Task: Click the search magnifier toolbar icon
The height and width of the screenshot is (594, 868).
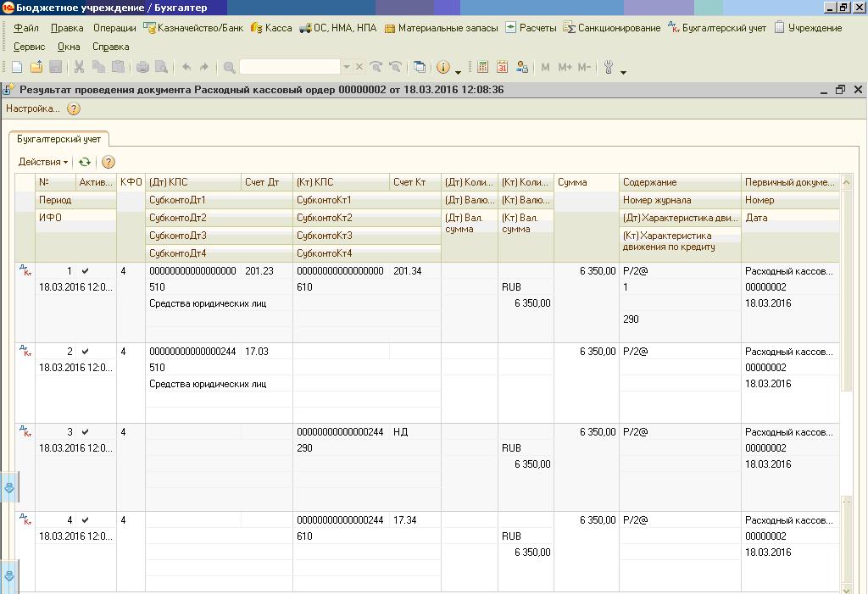Action: (229, 68)
